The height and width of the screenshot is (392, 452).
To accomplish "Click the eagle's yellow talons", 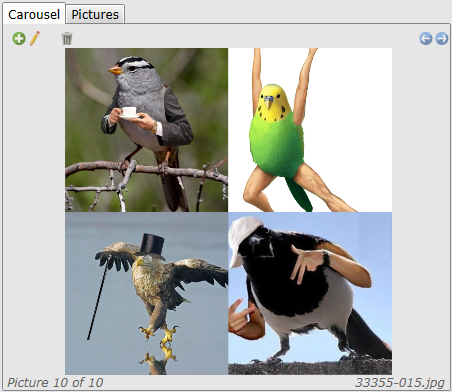I will tap(159, 334).
